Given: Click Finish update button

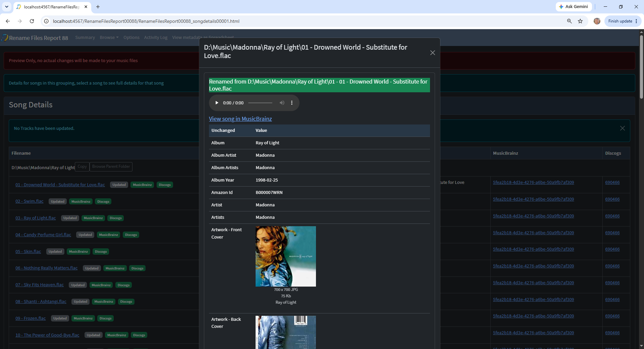Looking at the screenshot, I should pyautogui.click(x=623, y=21).
